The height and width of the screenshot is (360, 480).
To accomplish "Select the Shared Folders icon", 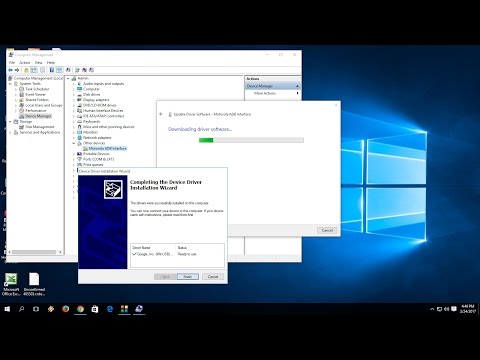I will (x=22, y=100).
